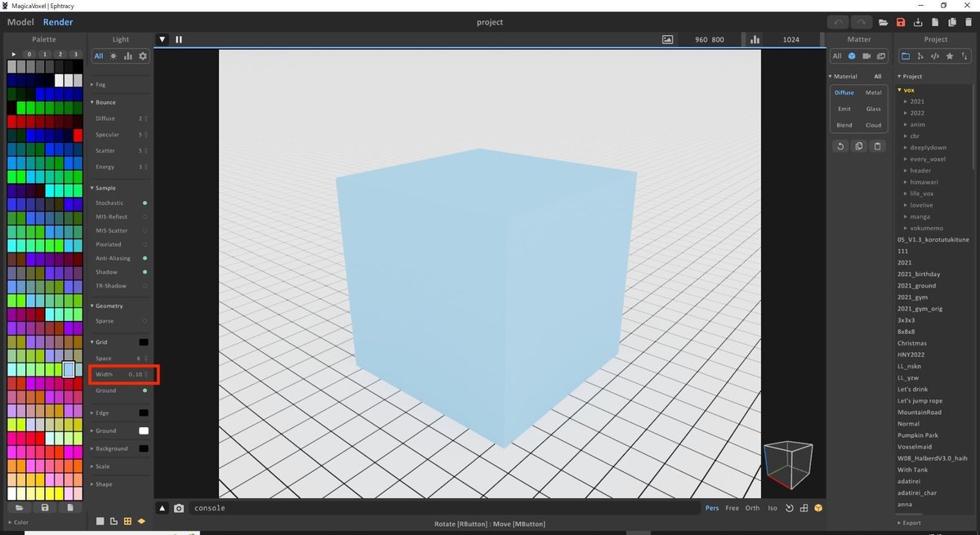
Task: Open the sun lighting settings in Light panel
Action: (x=114, y=56)
